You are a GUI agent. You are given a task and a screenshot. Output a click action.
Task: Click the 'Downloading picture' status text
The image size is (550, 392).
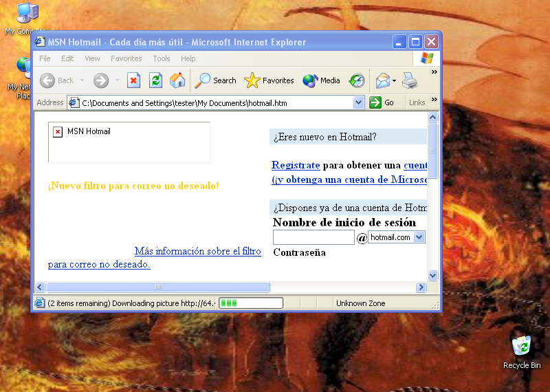[131, 303]
